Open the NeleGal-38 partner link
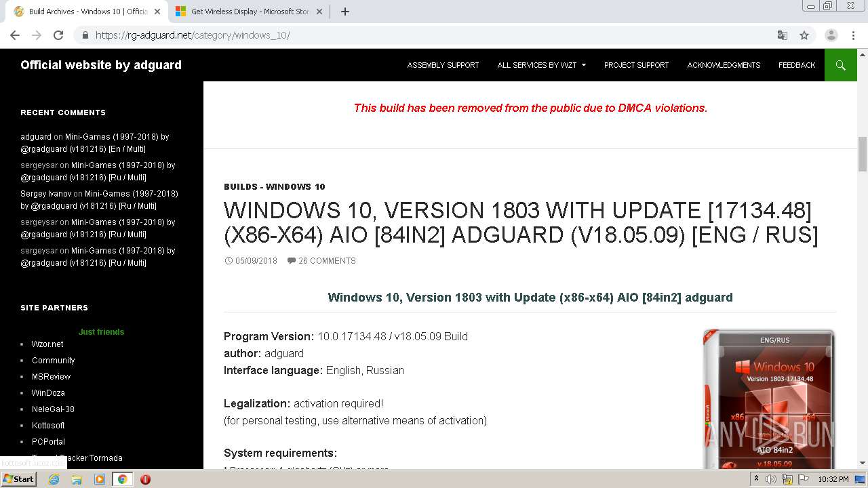 [53, 409]
